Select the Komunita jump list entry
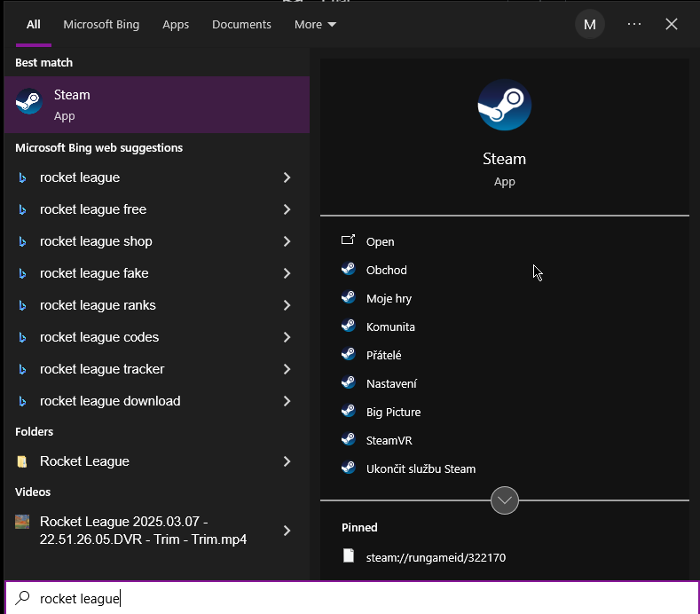 (390, 327)
